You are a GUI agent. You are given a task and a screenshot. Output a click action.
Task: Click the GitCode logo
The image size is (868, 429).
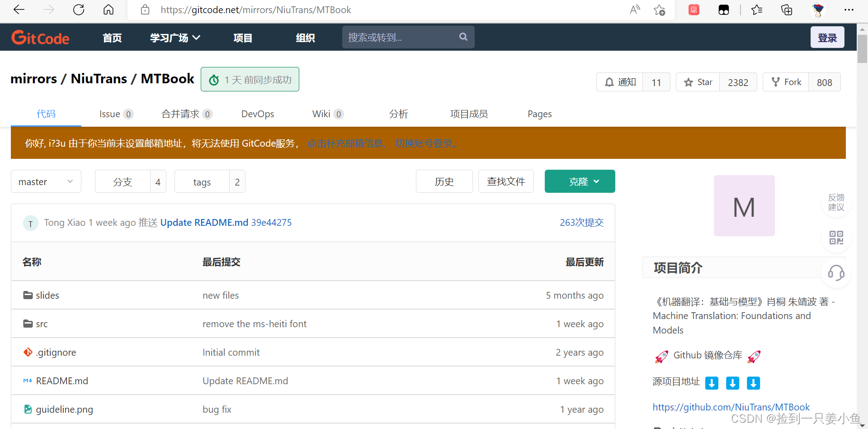point(40,37)
